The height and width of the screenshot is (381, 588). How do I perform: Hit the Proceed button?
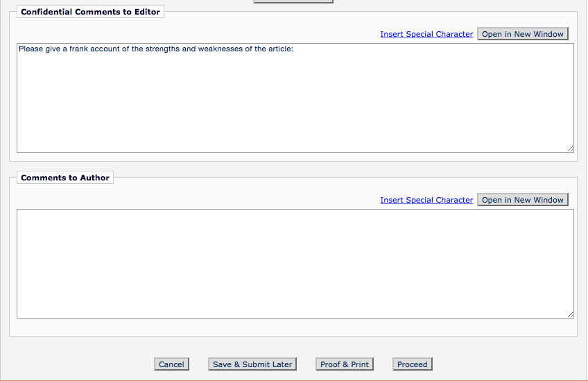pyautogui.click(x=413, y=364)
